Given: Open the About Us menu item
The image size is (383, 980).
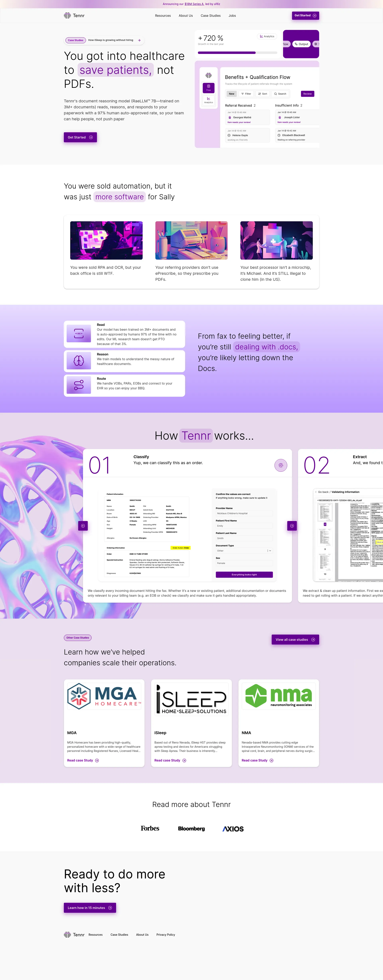Looking at the screenshot, I should pyautogui.click(x=186, y=16).
